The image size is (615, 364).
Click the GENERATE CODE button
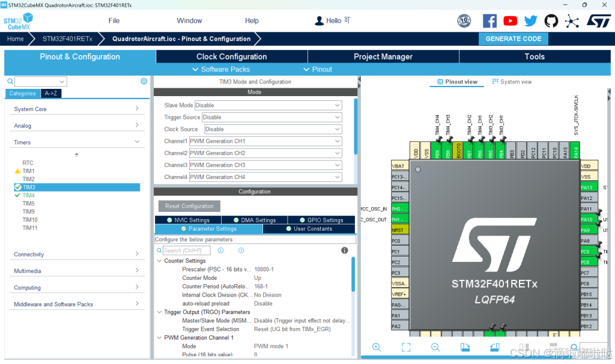click(x=513, y=39)
